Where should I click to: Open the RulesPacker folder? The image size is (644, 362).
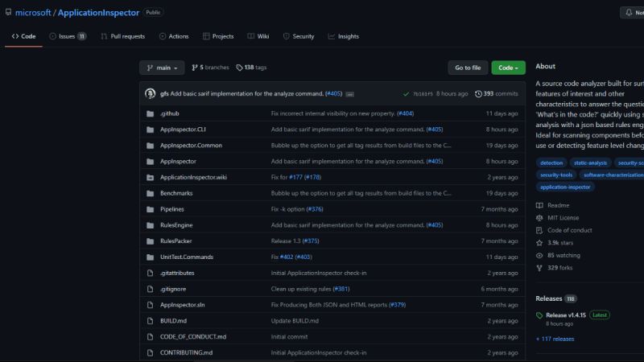(175, 241)
